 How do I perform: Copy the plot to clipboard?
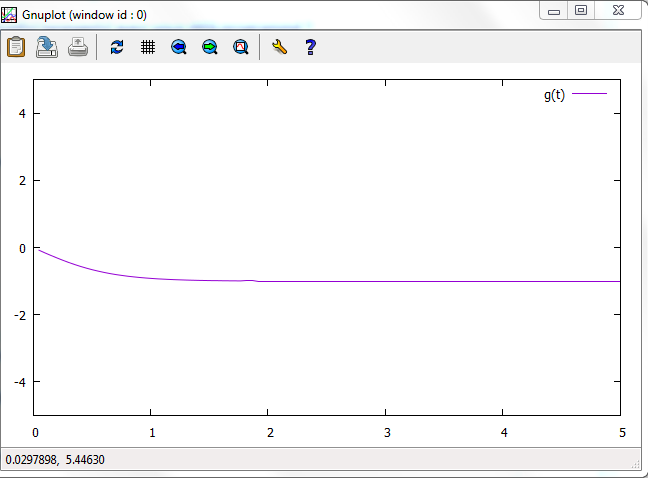[x=16, y=47]
